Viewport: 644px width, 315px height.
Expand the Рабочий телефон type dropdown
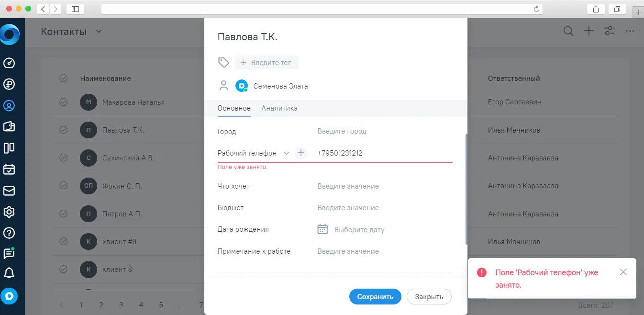[x=287, y=153]
